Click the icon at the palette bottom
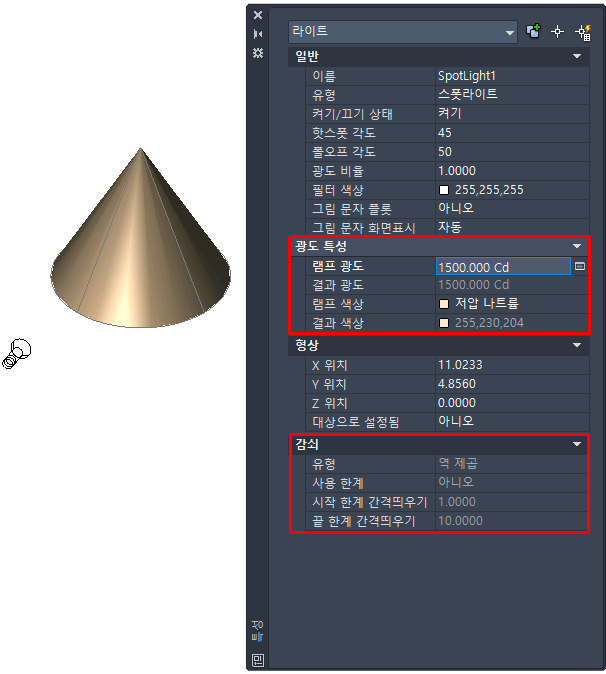 (258, 660)
